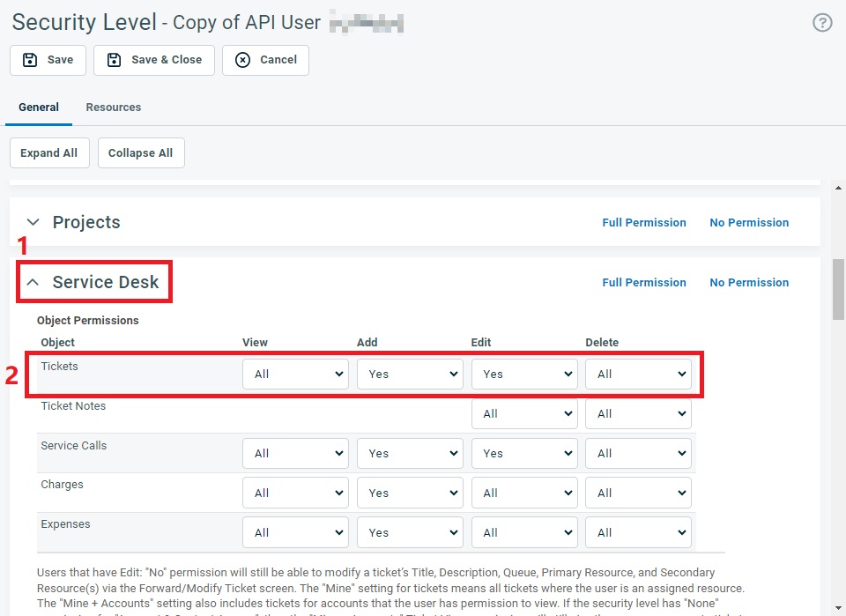Click the Save & Close button
Screen dimensions: 846x616
point(154,60)
